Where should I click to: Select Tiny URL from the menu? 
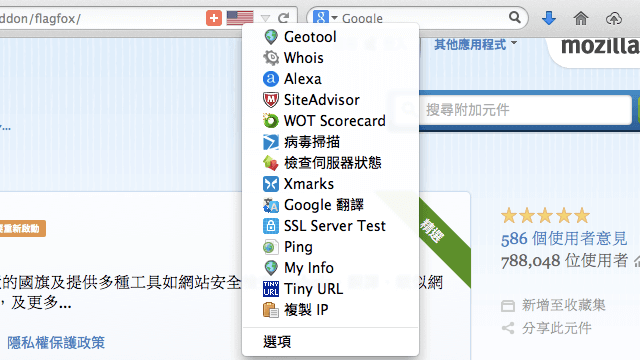[331, 289]
